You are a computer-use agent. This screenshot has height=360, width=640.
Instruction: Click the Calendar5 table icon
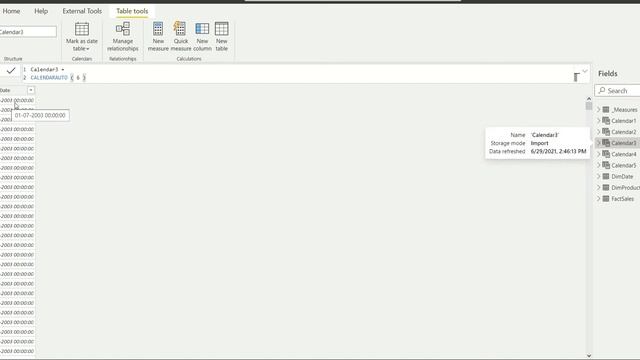click(x=606, y=165)
